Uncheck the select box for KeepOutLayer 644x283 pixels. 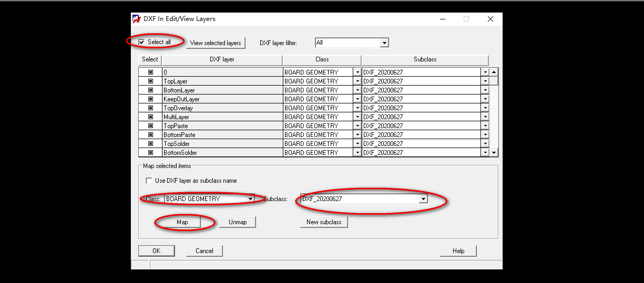150,99
